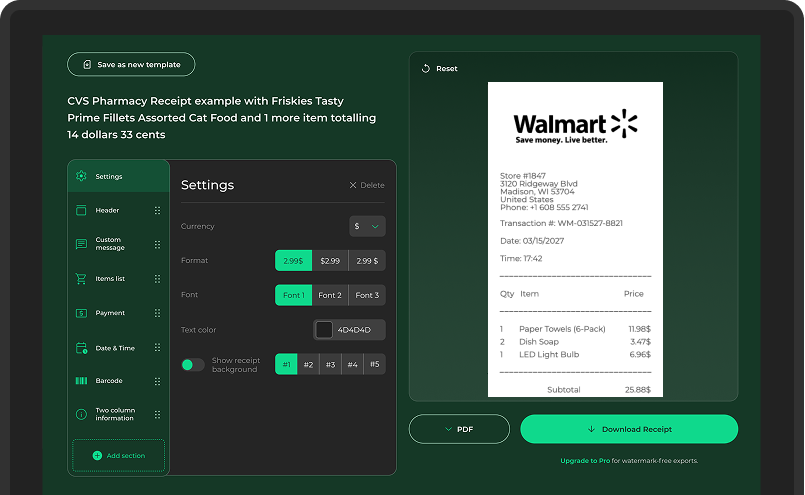The width and height of the screenshot is (805, 495).
Task: Click the Header section icon
Action: 81,210
